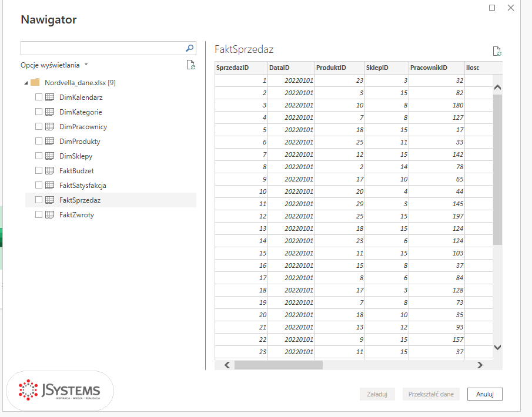This screenshot has height=417, width=532.
Task: Click the preview scroll down arrow
Action: (x=497, y=347)
